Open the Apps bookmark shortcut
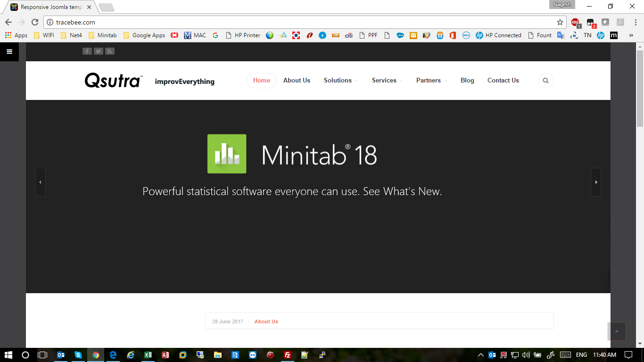This screenshot has width=644, height=362. coord(16,35)
